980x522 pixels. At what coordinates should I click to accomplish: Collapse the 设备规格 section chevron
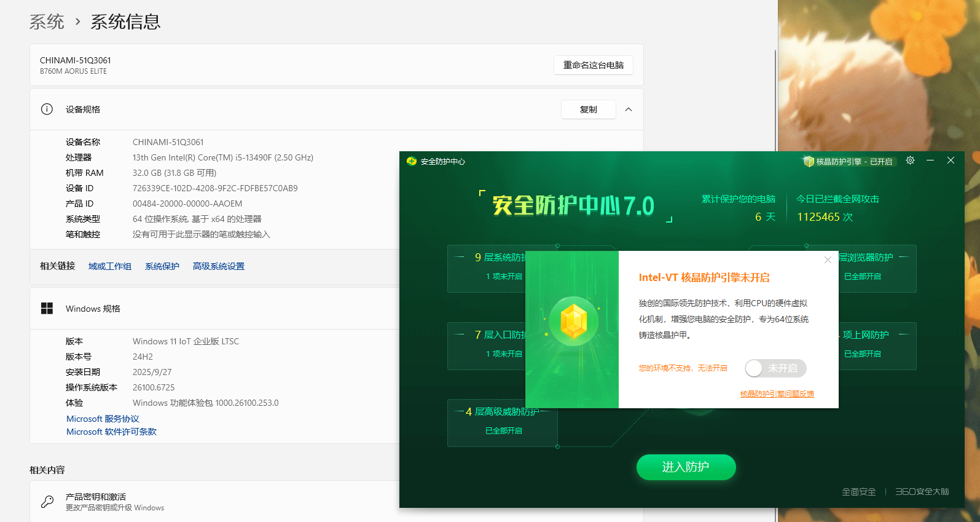pos(629,109)
